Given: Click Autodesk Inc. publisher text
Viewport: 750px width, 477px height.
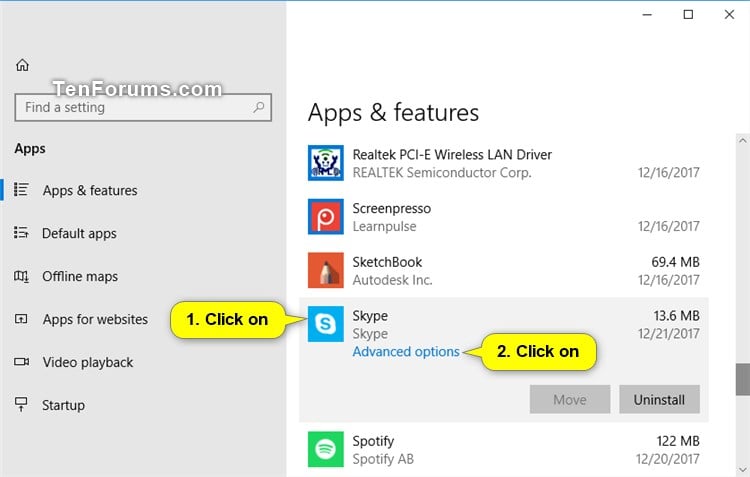Looking at the screenshot, I should point(392,280).
